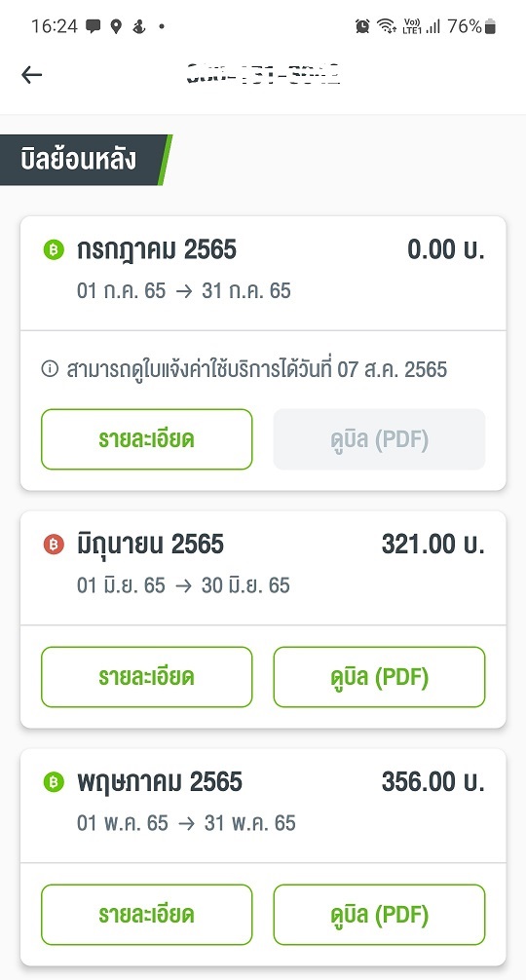Tap the กรกฎาคม 2565 bill heading

(157, 250)
